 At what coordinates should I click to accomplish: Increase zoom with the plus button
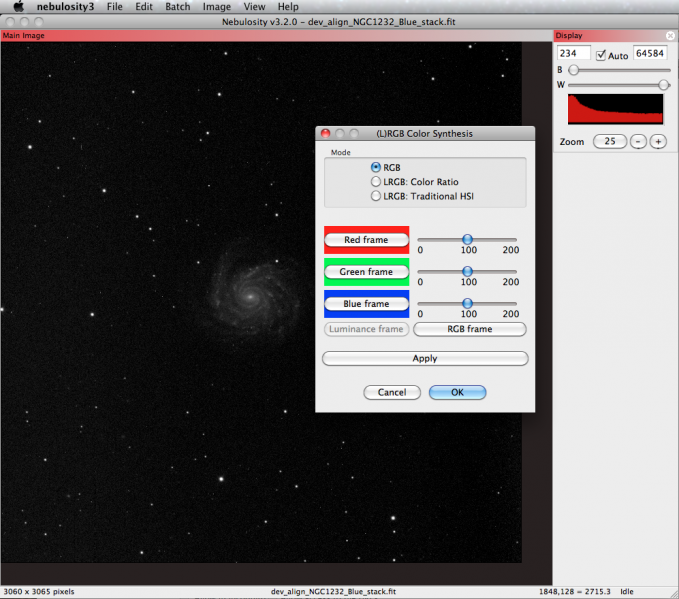coord(658,141)
